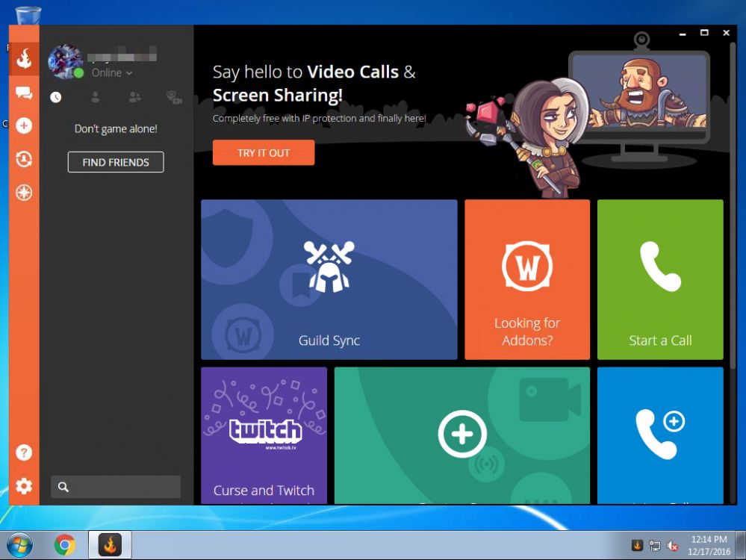The width and height of the screenshot is (746, 560).
Task: Click the orange W addons logo icon
Action: coord(527,266)
